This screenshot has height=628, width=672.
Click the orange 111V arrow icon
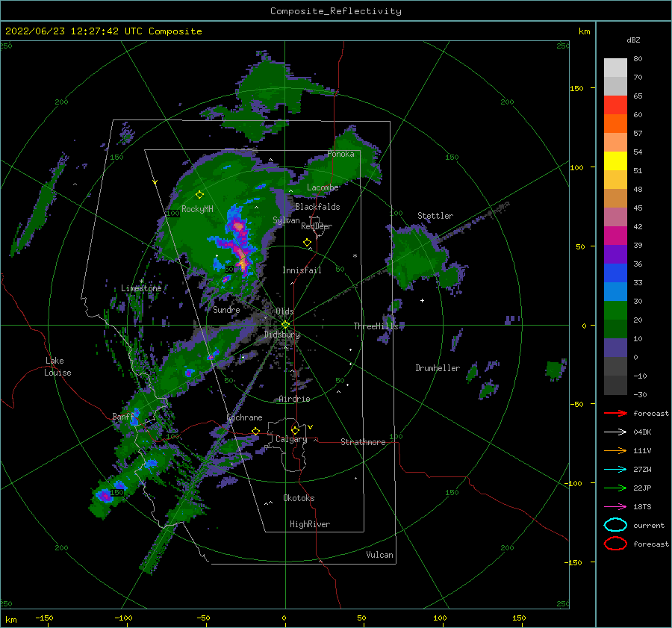615,450
